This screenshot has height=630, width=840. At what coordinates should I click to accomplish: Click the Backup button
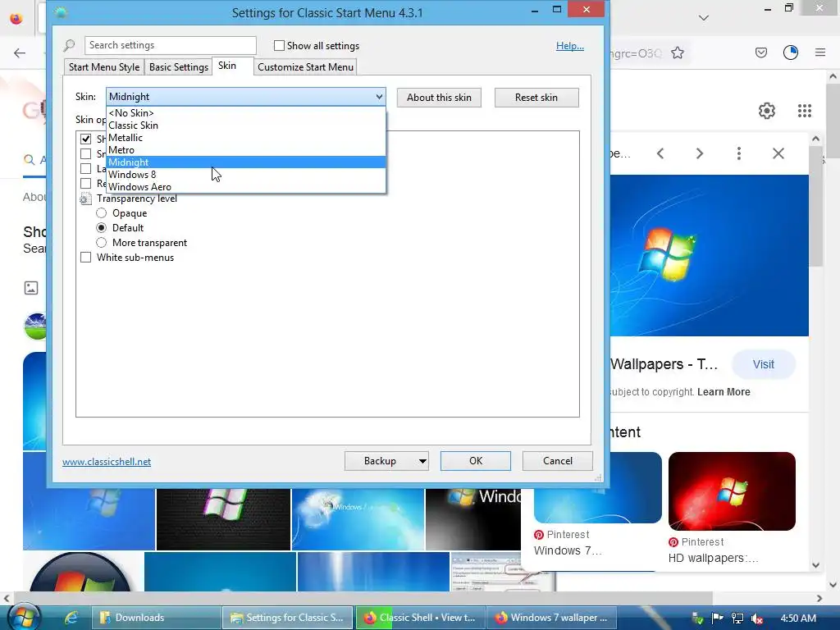[380, 461]
